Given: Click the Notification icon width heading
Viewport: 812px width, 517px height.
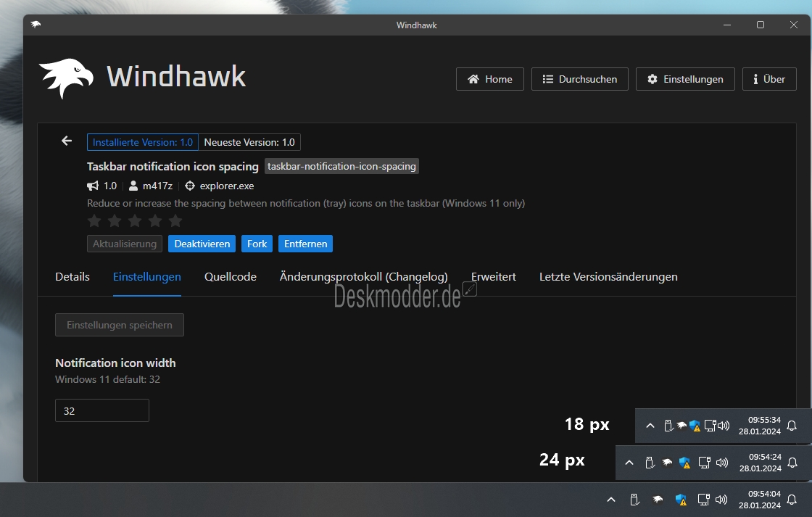Looking at the screenshot, I should 115,363.
